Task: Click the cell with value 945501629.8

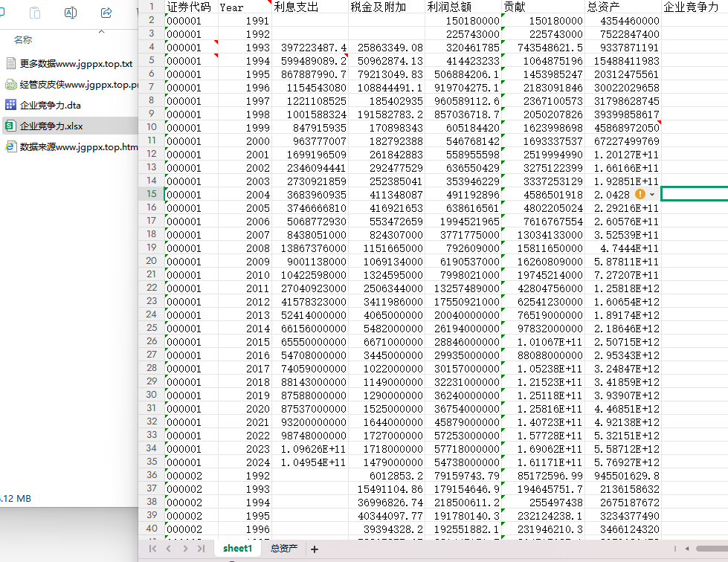Action: (623, 476)
